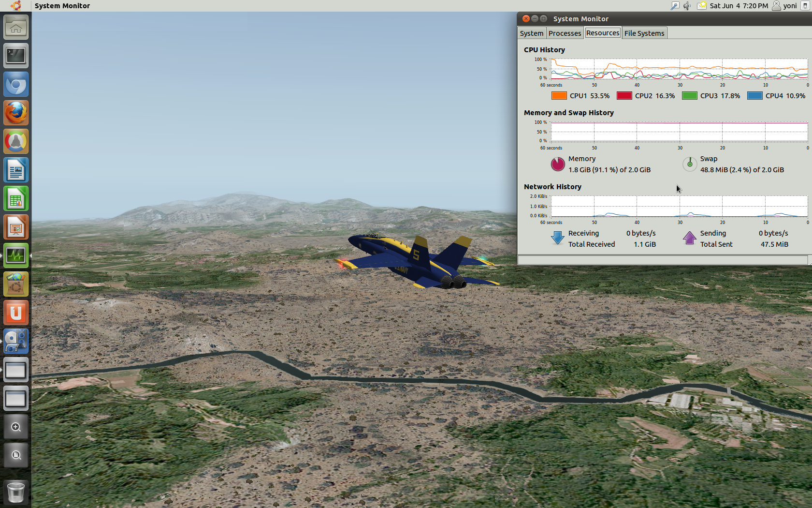Open Ubuntu One from the launcher
This screenshot has height=508, width=812.
(16, 313)
